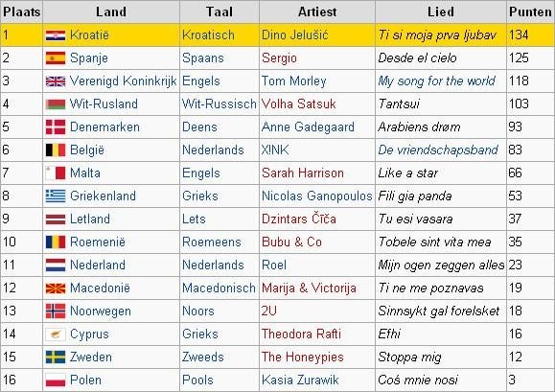Click the Norway flag icon
The image size is (555, 392).
click(56, 311)
